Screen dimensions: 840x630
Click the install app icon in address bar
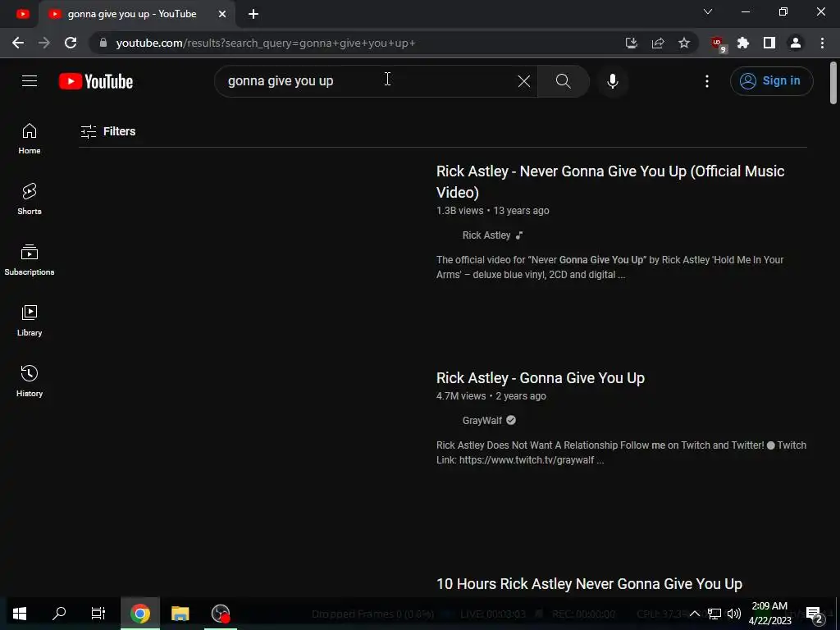632,43
